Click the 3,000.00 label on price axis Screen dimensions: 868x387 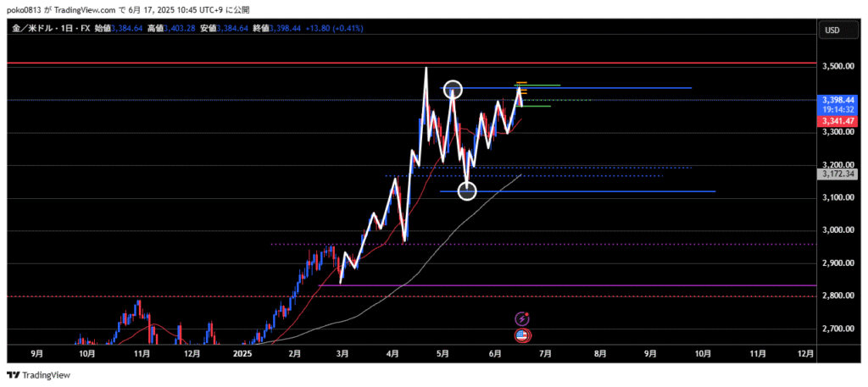[x=837, y=230]
